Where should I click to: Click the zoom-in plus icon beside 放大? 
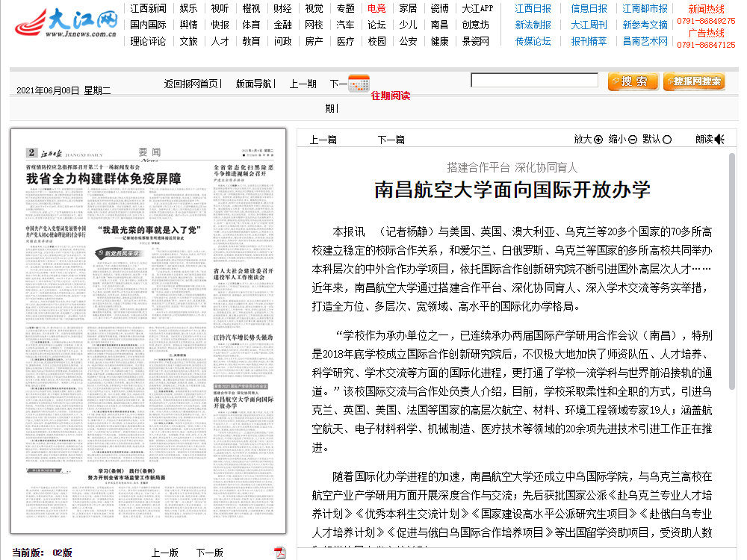[x=598, y=140]
